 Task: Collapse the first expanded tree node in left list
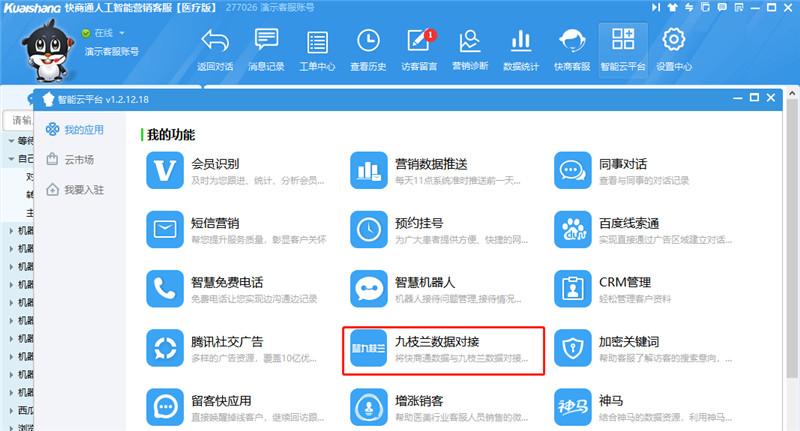[10, 141]
